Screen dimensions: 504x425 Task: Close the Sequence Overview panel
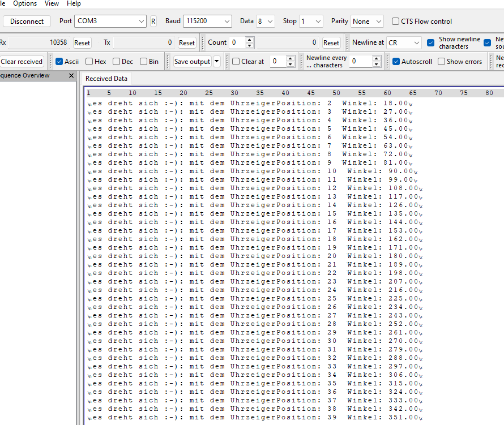pos(71,76)
